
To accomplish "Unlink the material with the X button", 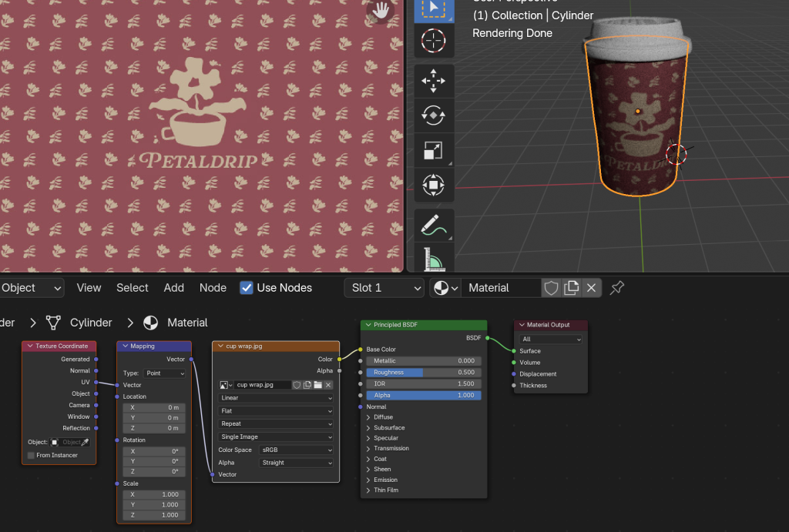I will (x=591, y=288).
